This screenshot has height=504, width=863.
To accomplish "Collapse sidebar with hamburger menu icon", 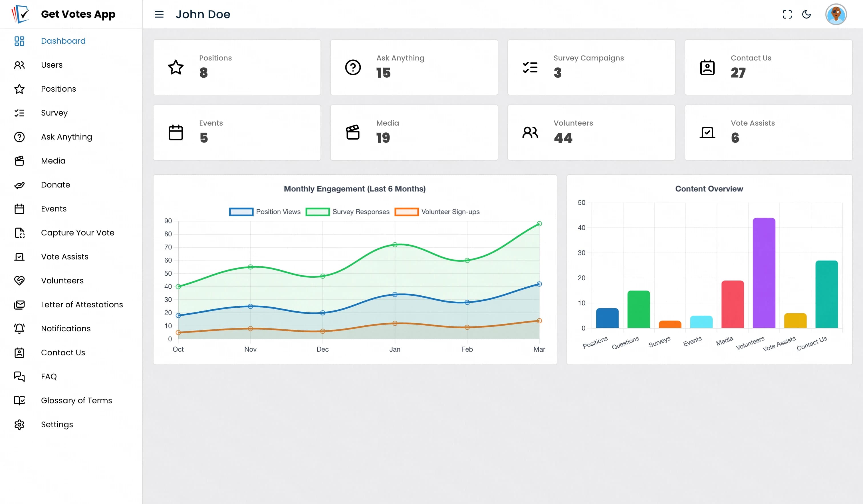I will coord(159,14).
